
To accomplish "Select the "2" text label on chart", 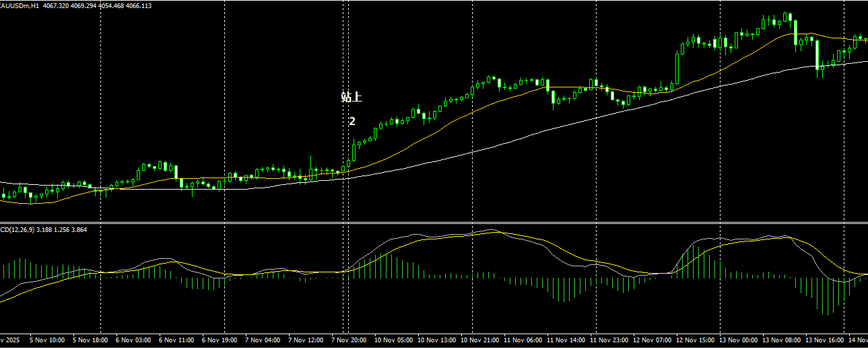I will pyautogui.click(x=352, y=122).
